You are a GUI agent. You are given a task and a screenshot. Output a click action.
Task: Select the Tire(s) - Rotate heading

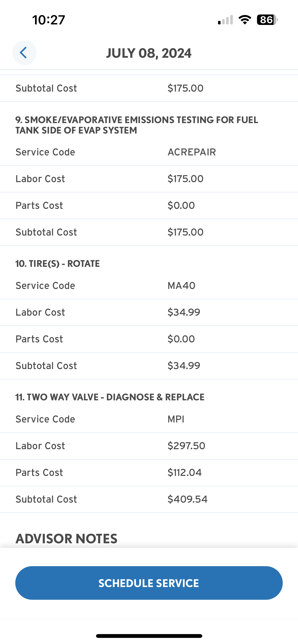pyautogui.click(x=58, y=264)
